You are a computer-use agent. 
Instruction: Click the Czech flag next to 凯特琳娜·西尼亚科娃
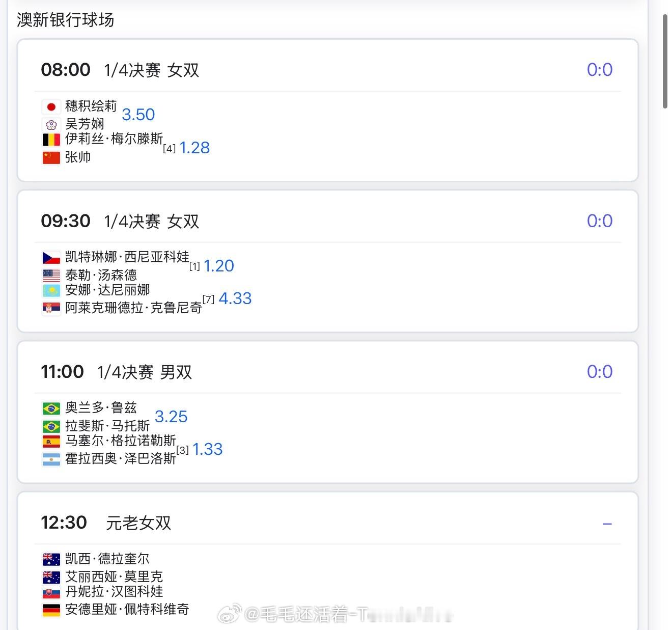pos(50,257)
